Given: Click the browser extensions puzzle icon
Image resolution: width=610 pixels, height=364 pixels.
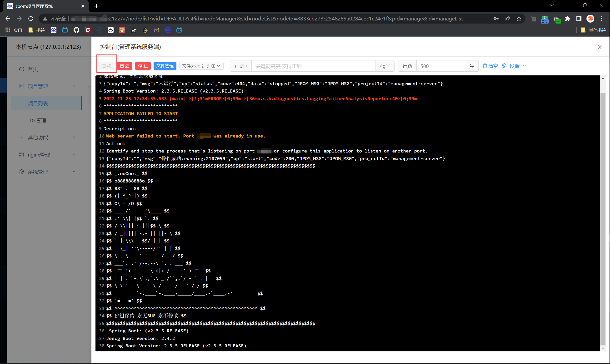Looking at the screenshot, I should [568, 19].
